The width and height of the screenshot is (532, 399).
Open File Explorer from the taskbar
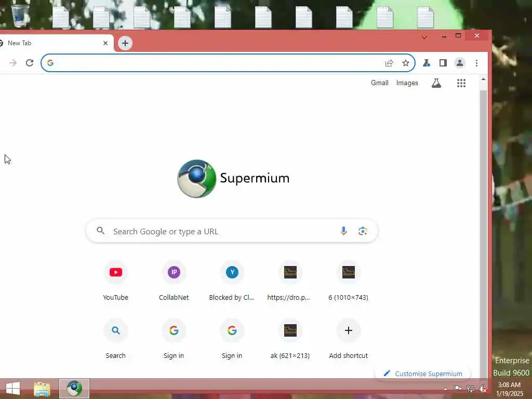[x=42, y=389]
